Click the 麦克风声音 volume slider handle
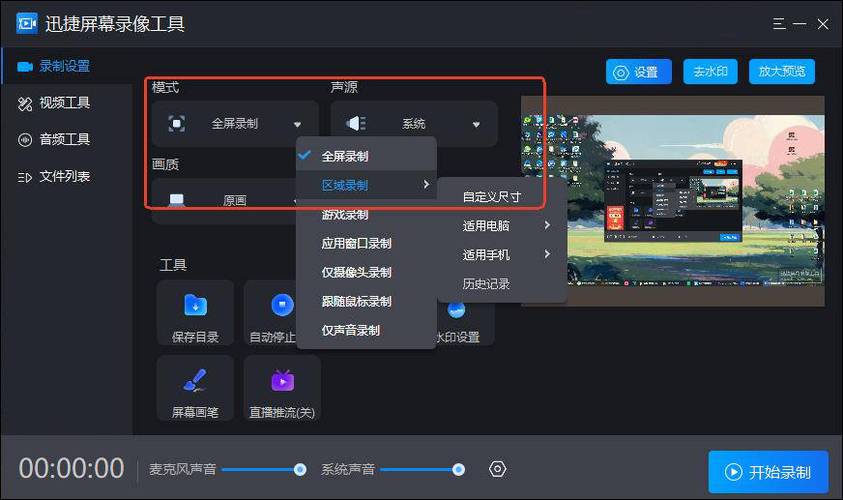Screen dimensions: 843x500 [300, 469]
